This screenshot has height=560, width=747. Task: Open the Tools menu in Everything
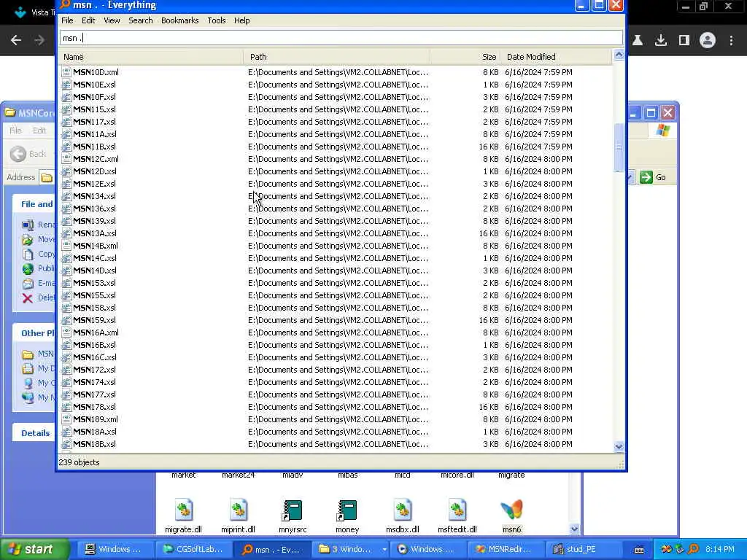tap(216, 20)
